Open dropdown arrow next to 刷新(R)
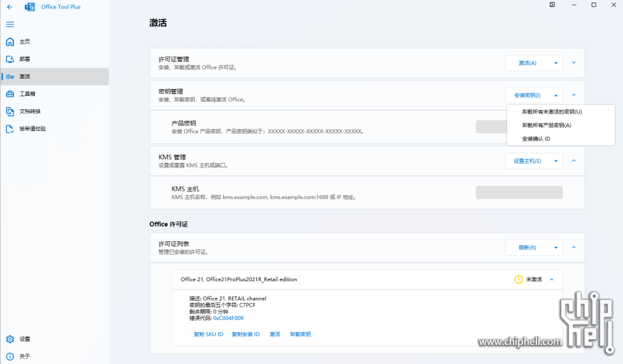Screen dimensions: 623x364 pos(556,248)
